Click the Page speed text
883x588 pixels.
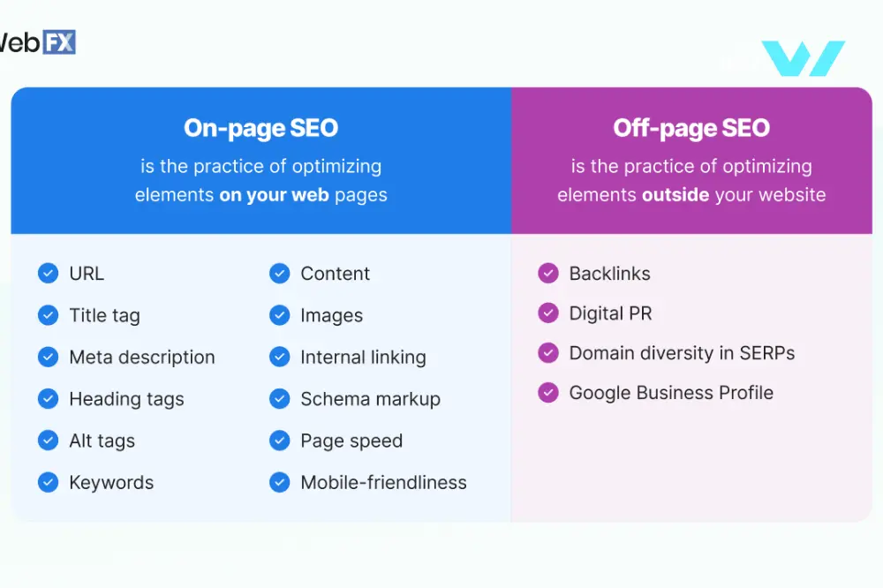(351, 441)
